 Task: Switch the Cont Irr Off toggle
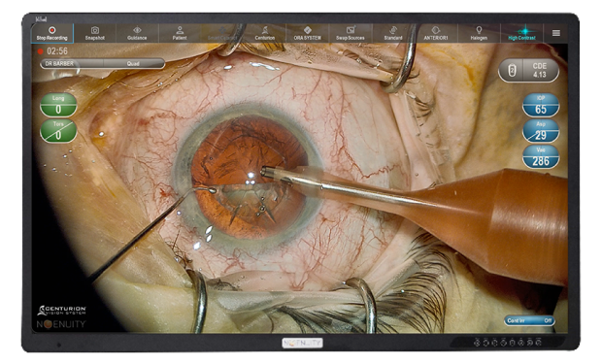[529, 320]
